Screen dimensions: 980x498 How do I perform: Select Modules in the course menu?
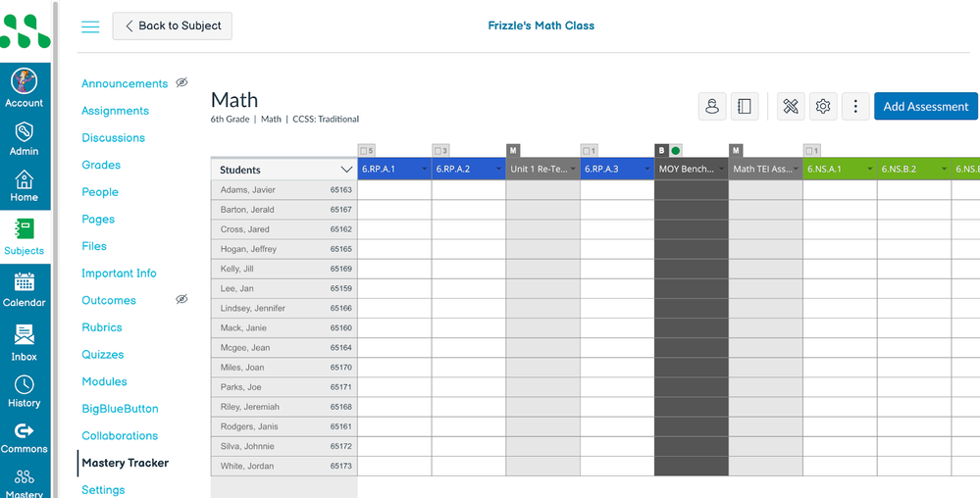point(104,381)
